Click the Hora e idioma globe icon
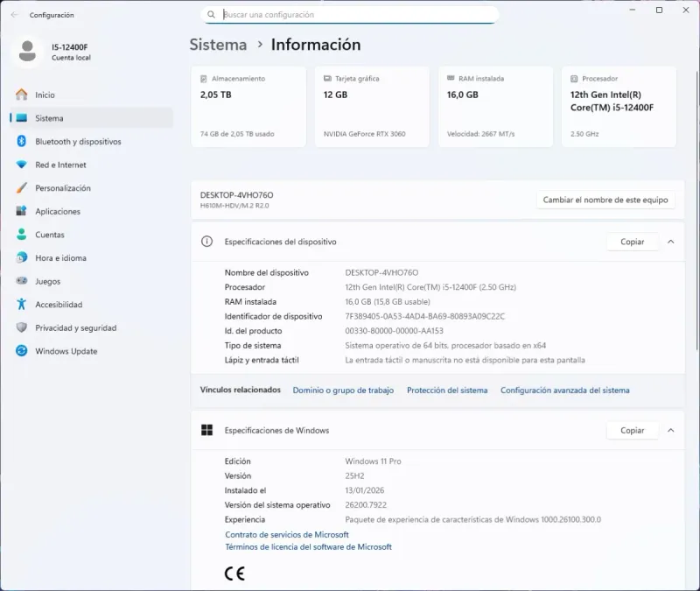Viewport: 700px width, 591px height. tap(21, 257)
